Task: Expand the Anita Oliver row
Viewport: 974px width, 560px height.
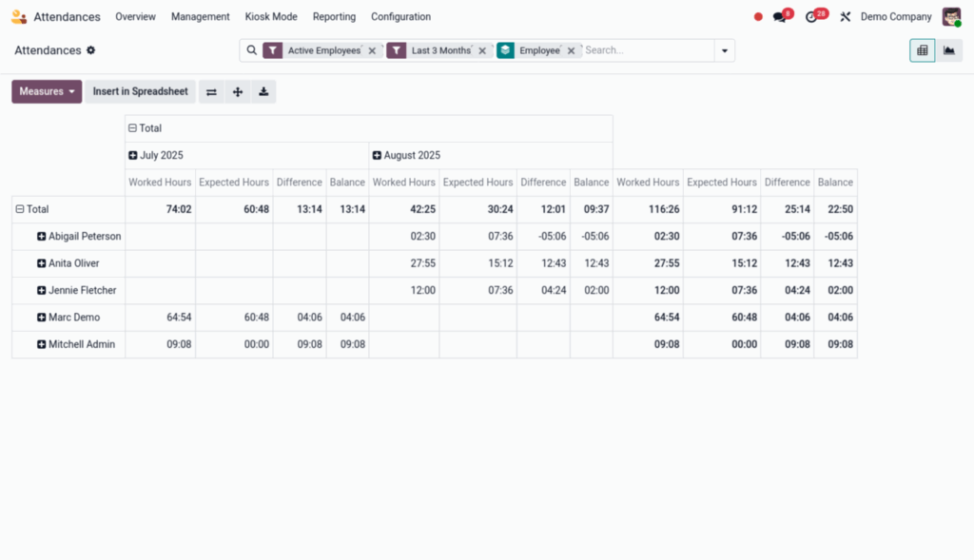Action: pos(42,263)
